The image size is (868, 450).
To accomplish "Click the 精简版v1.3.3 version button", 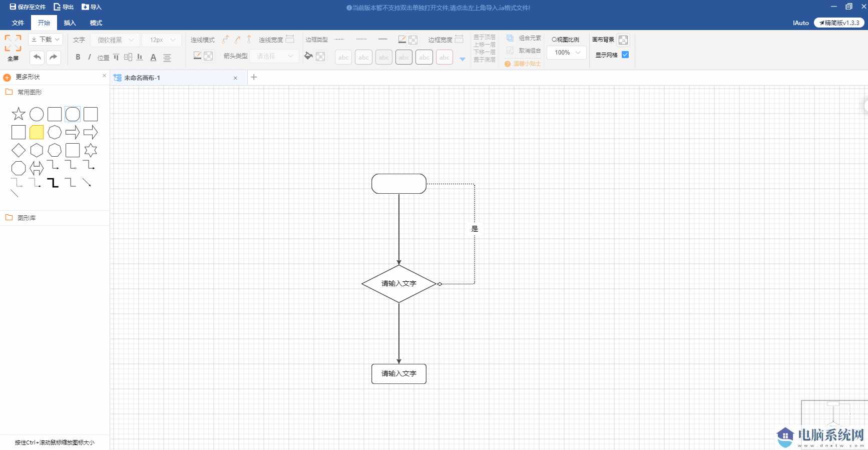I will 839,23.
